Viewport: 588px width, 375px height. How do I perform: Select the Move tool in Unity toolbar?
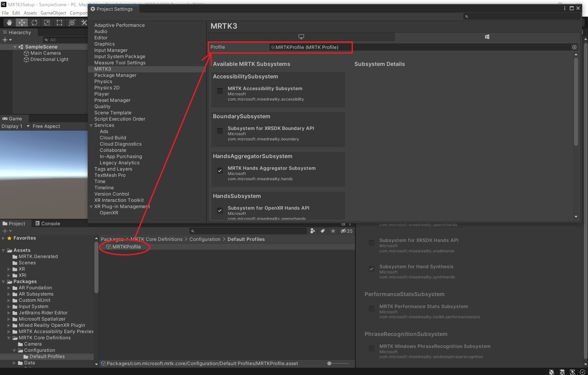(x=22, y=23)
